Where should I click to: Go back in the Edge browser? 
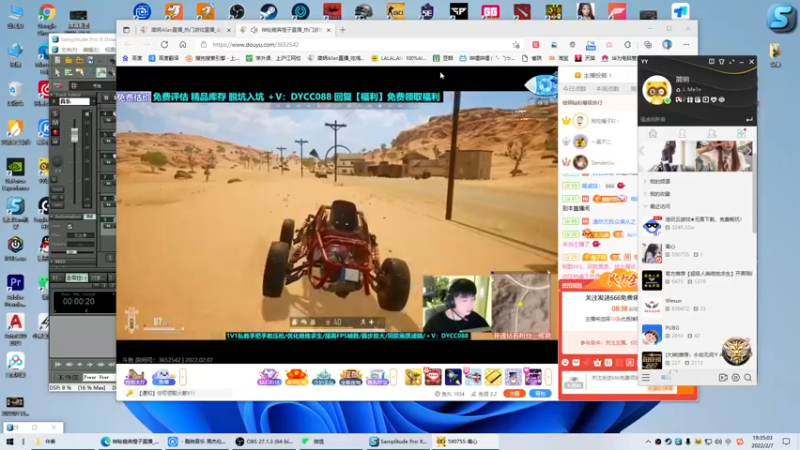[x=128, y=44]
